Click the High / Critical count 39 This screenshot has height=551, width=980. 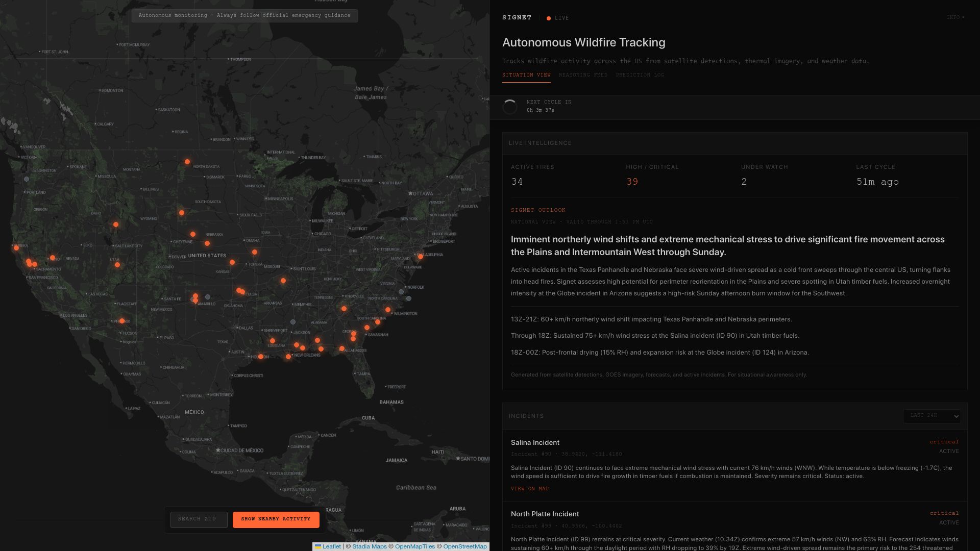(x=632, y=182)
